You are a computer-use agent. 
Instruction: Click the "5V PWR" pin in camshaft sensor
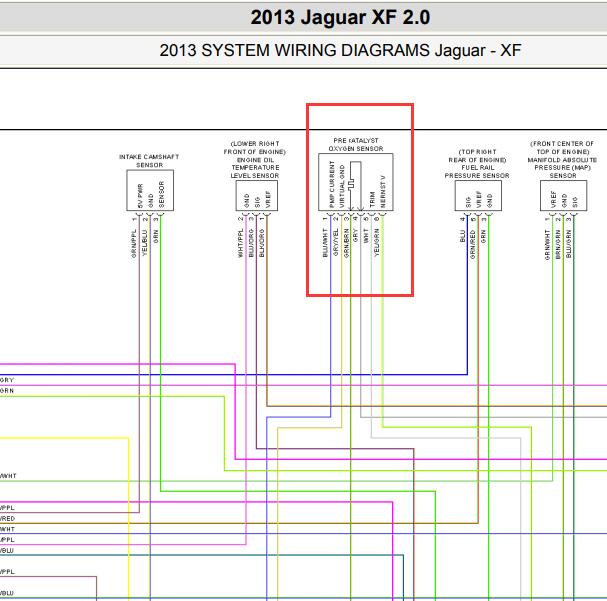(140, 195)
